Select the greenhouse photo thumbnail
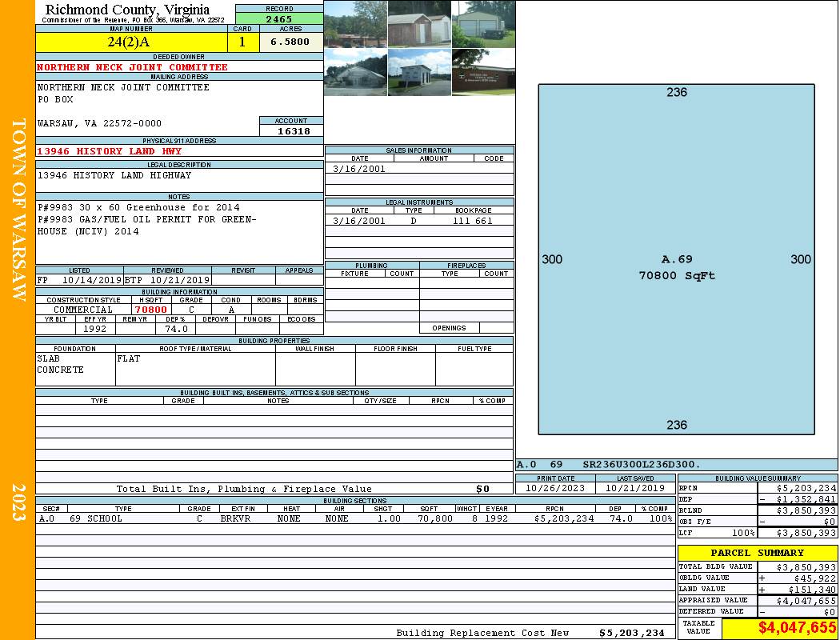The width and height of the screenshot is (840, 640). click(x=355, y=72)
